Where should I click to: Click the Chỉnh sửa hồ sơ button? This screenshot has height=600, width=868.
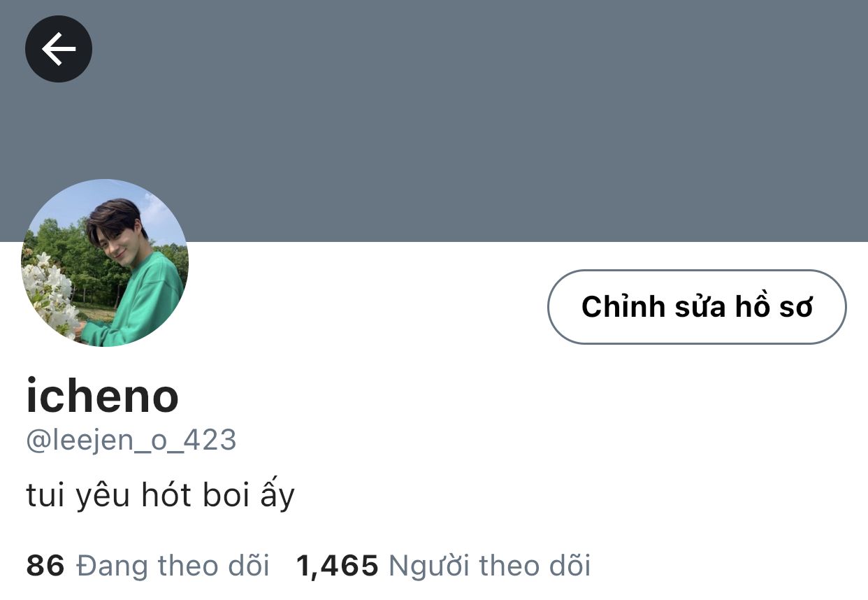(697, 307)
